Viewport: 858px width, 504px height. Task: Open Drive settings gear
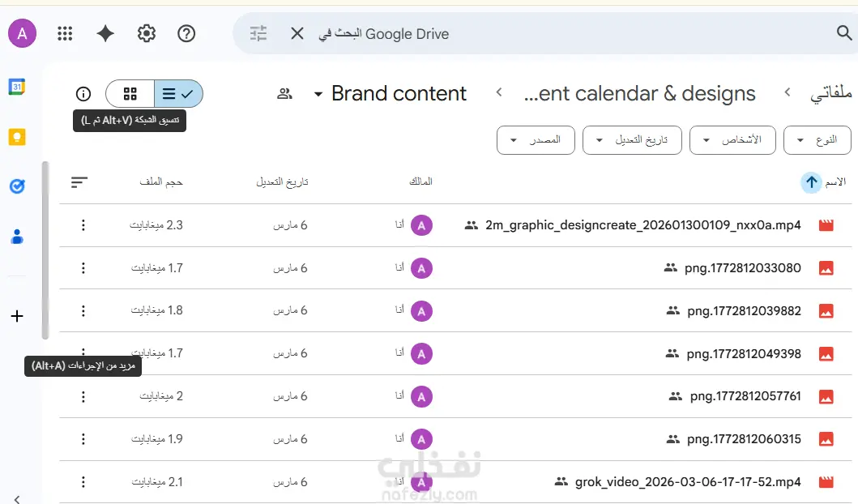[x=147, y=33]
